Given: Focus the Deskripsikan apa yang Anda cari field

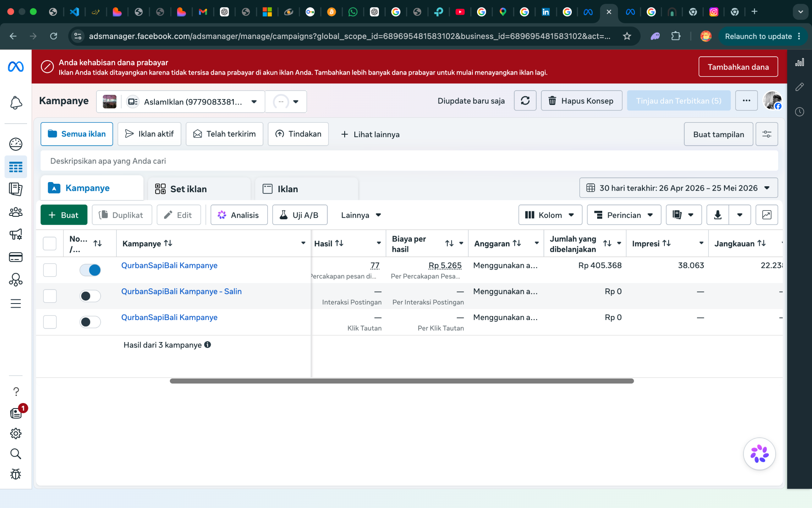Looking at the screenshot, I should [409, 161].
